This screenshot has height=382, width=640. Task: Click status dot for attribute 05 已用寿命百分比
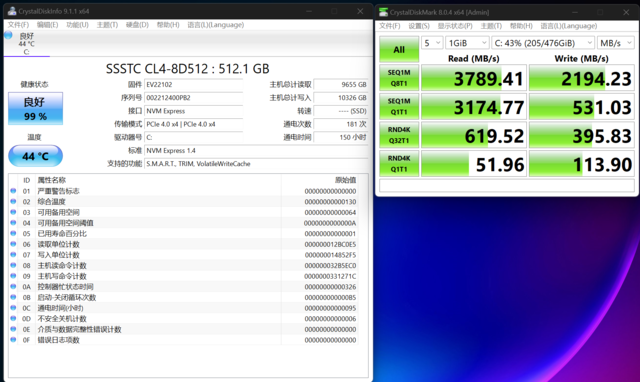click(13, 233)
